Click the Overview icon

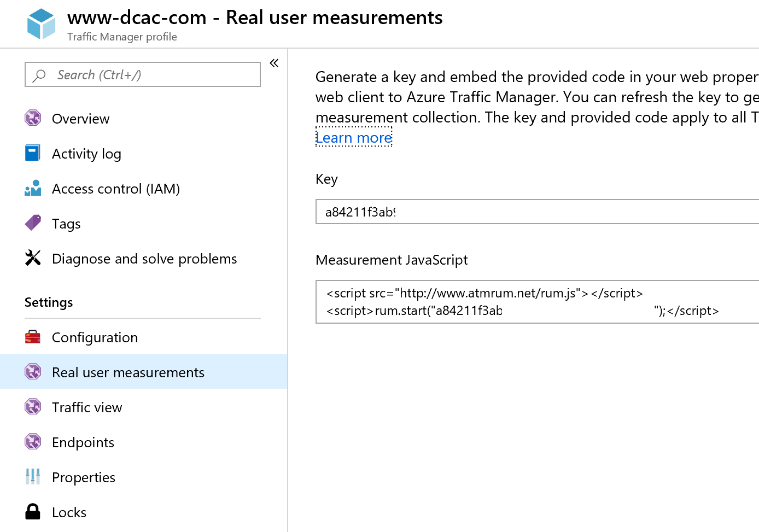pos(33,118)
